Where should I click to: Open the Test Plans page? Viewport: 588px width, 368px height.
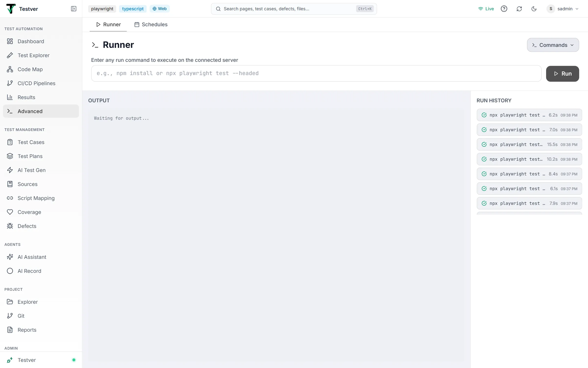coord(41,156)
